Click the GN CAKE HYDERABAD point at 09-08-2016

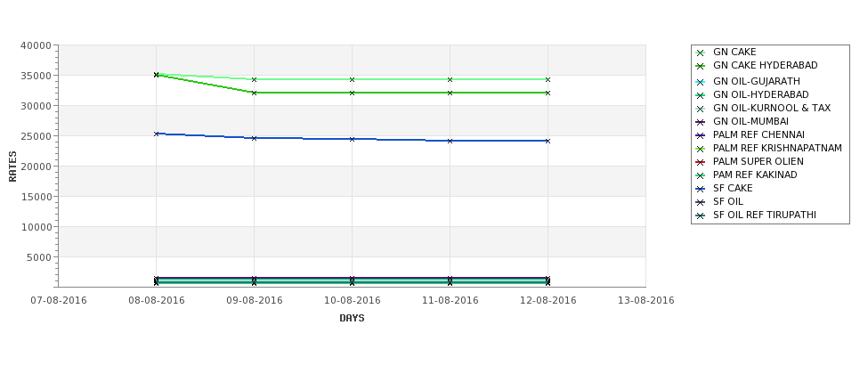254,93
